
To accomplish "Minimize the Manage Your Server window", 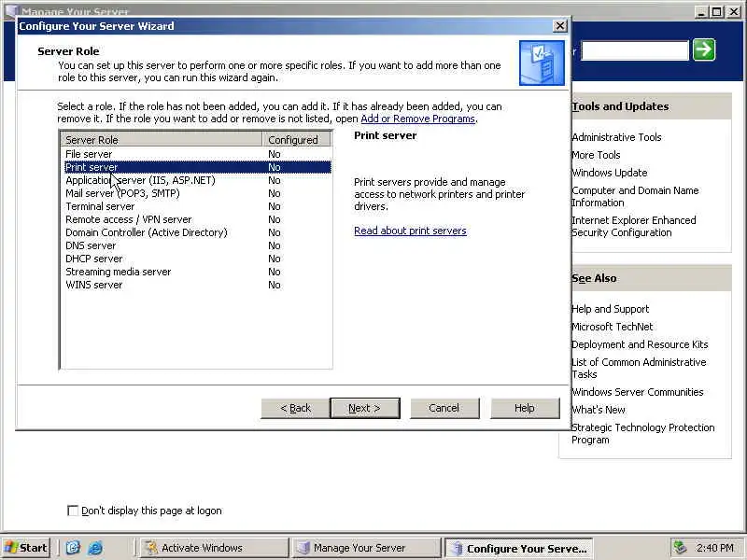I will click(701, 12).
